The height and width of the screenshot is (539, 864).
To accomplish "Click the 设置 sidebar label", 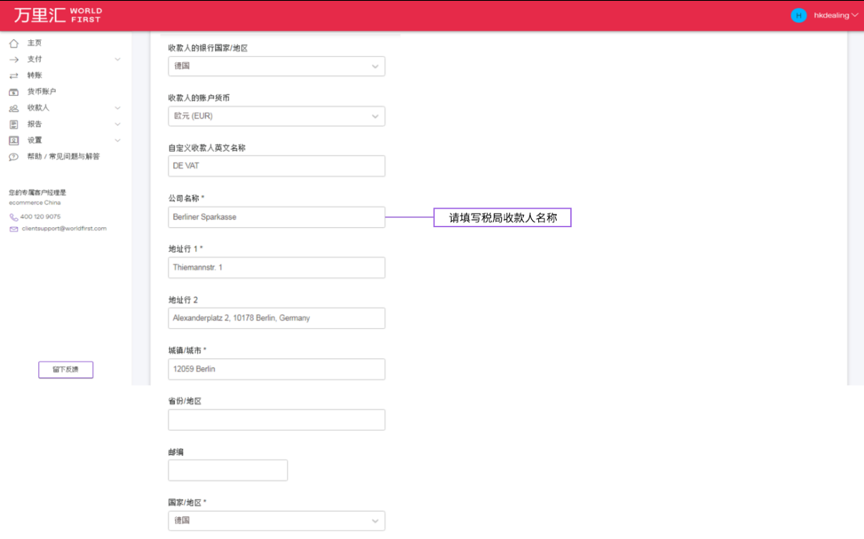I will tap(34, 140).
